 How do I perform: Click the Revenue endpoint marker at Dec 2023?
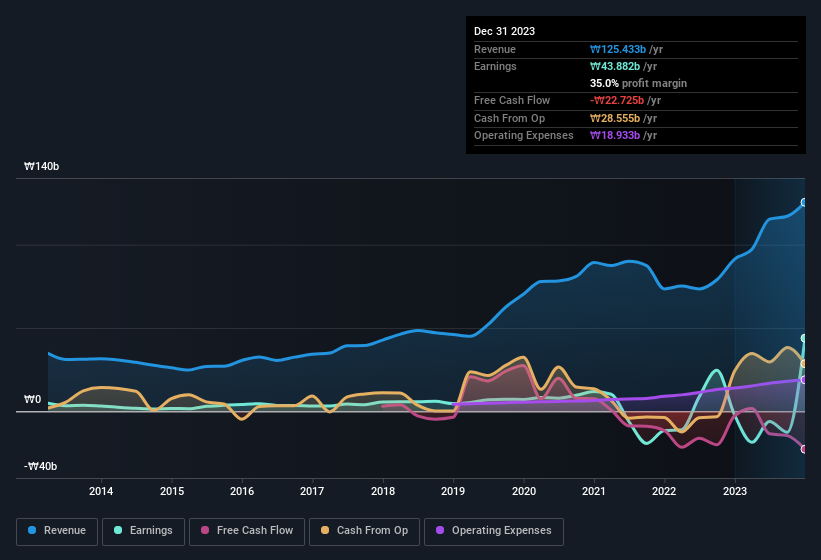[x=804, y=203]
